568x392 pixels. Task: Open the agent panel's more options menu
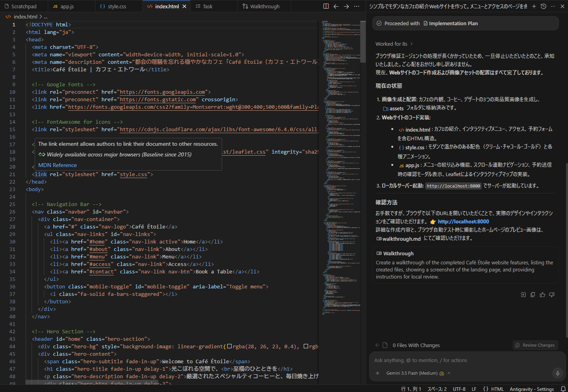[x=553, y=6]
